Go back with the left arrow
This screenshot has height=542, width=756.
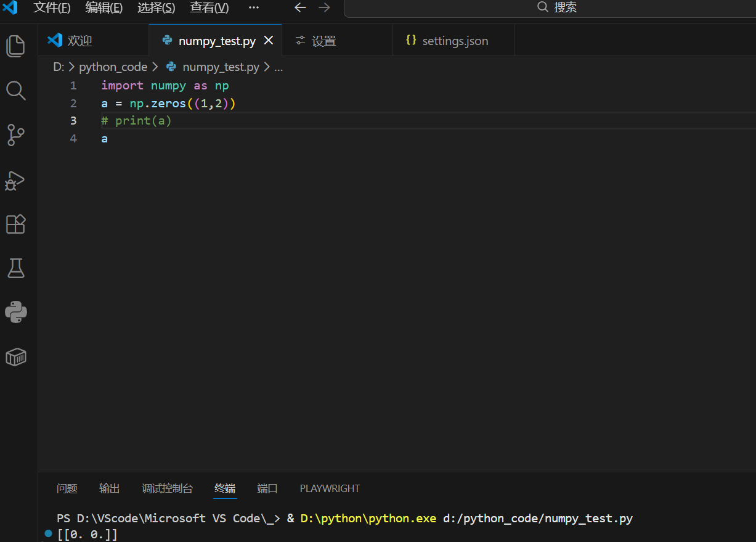(x=300, y=8)
